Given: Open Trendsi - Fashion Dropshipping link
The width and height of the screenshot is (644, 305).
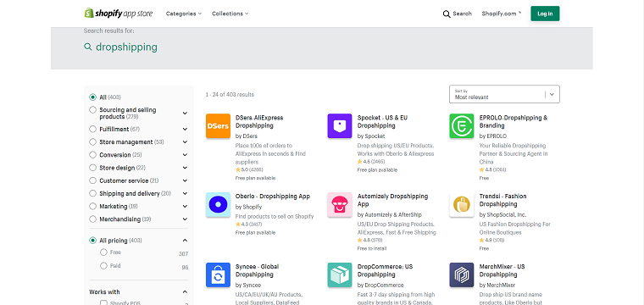Looking at the screenshot, I should [x=502, y=200].
